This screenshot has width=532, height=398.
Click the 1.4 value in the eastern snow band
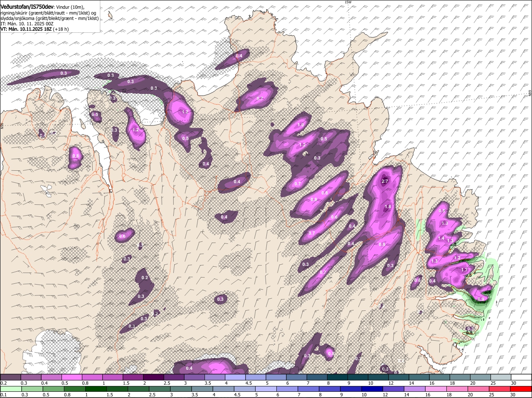click(441, 238)
